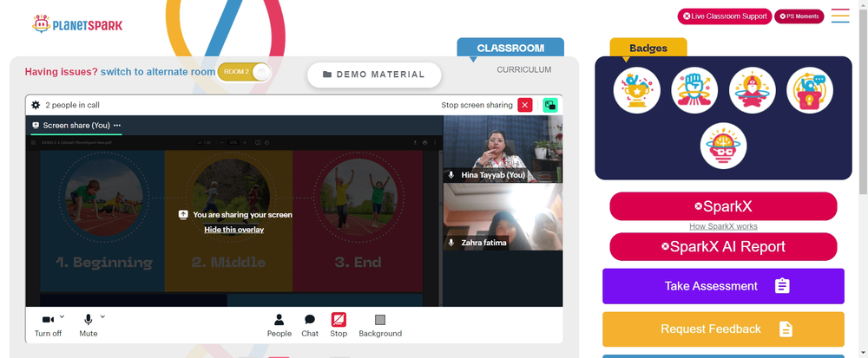Select Hina Tayyab (You) video tile
Screen dimensions: 868x358
(503, 148)
